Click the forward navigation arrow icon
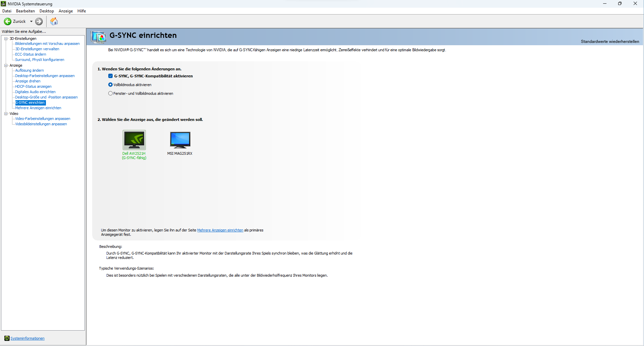The height and width of the screenshot is (346, 644). point(39,21)
